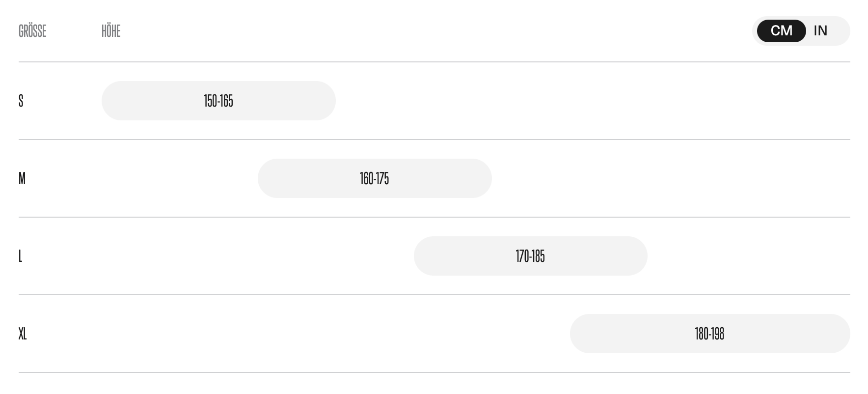
Task: Click the bottom divider line under XL row
Action: pos(434,372)
